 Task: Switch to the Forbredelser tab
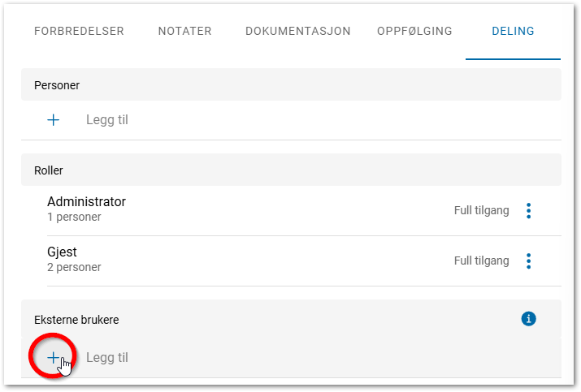(79, 32)
